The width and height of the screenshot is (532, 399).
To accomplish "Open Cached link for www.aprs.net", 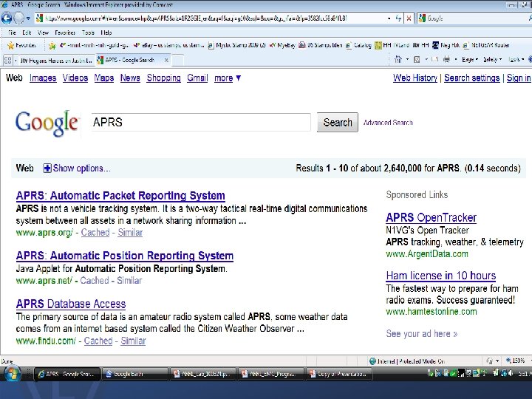I will tap(95, 281).
